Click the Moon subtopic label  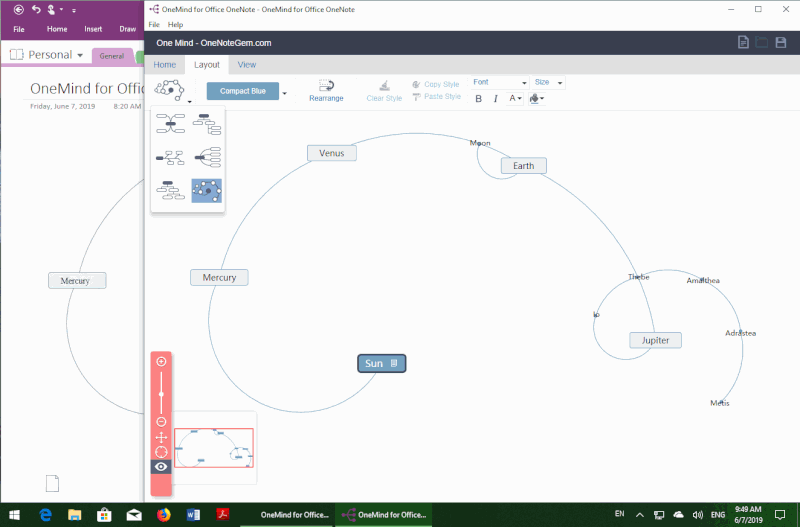480,143
